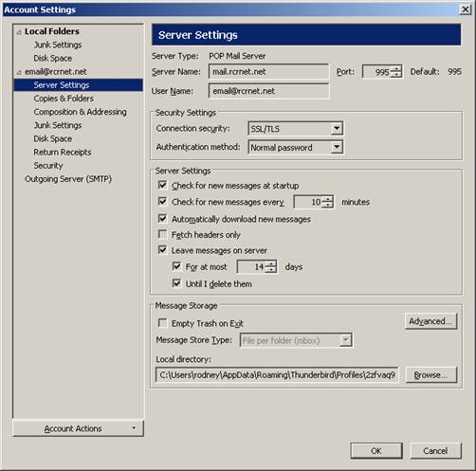Image resolution: width=476 pixels, height=471 pixels.
Task: Click inside the Server Name field
Action: (x=268, y=72)
